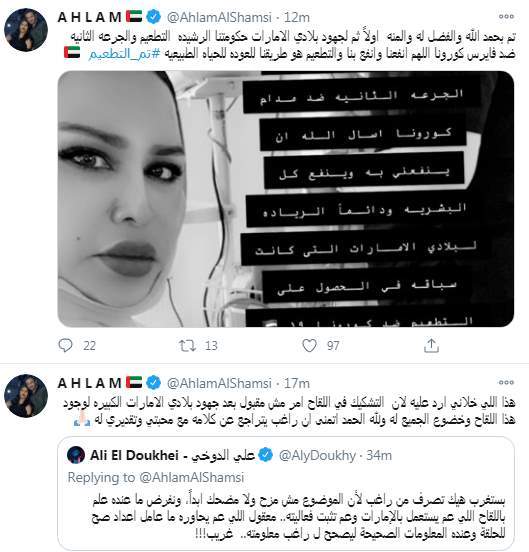
Task: Like the tweet with 97 likes
Action: 309,346
